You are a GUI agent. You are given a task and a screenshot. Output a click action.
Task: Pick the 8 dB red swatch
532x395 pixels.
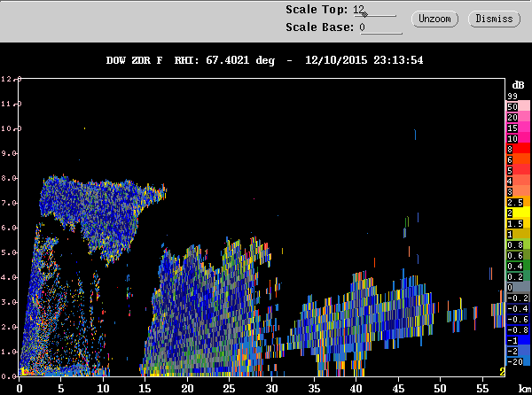(x=518, y=149)
